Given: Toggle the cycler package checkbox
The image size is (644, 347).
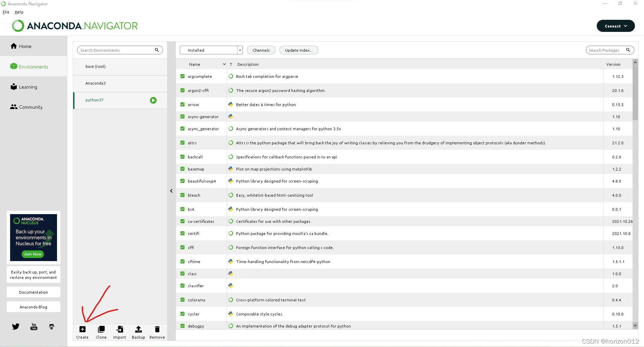Looking at the screenshot, I should 182,314.
